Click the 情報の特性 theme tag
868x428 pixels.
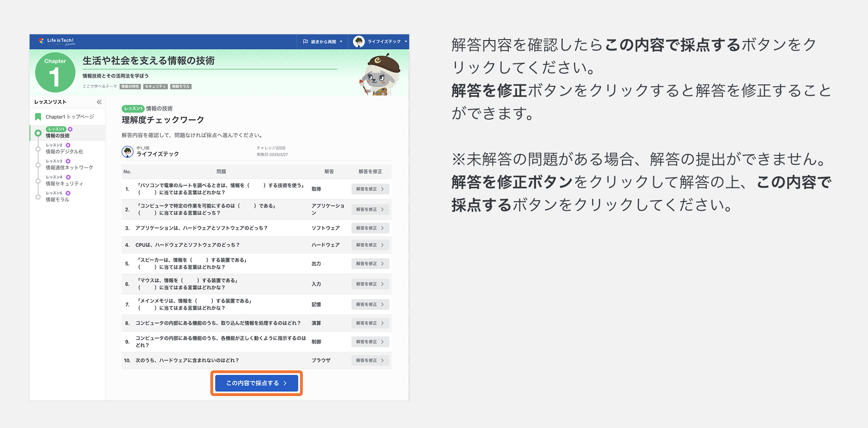pos(130,87)
